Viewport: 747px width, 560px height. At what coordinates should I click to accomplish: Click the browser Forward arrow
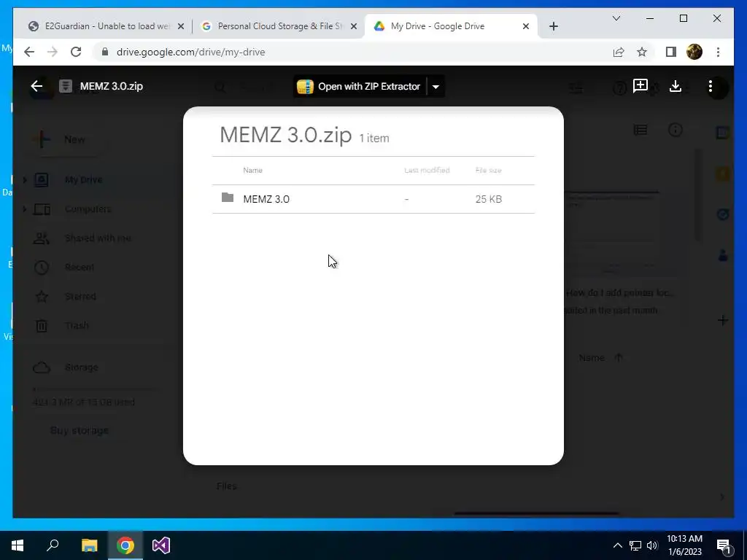click(x=53, y=52)
